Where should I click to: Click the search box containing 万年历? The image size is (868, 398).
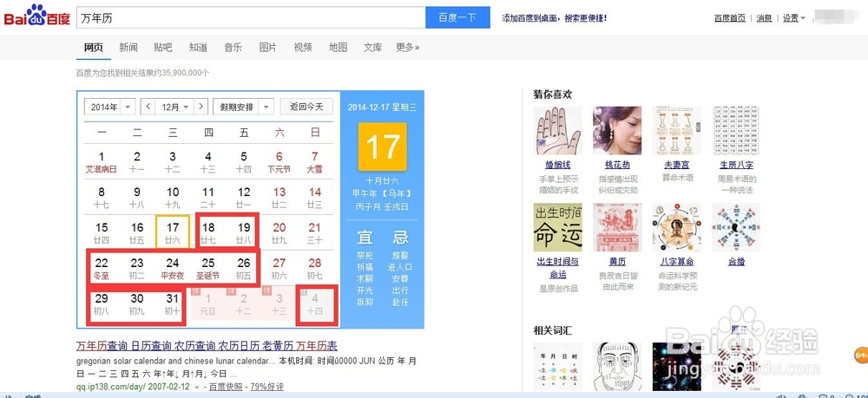[x=251, y=17]
